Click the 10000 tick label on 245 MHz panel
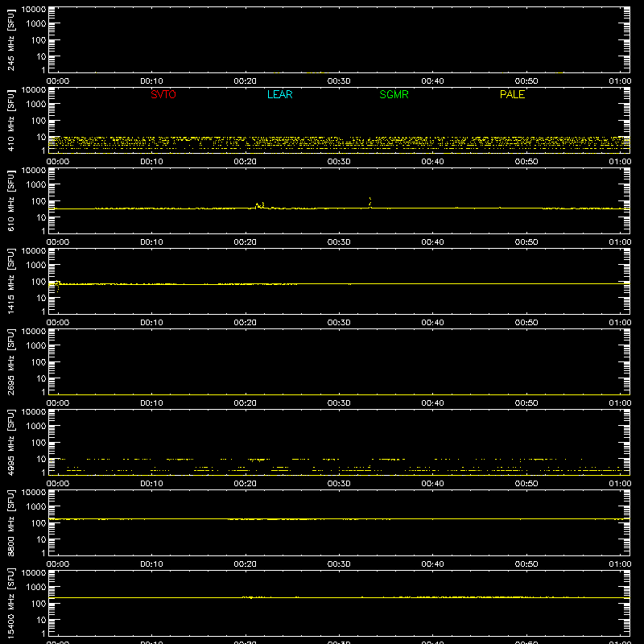This screenshot has width=644, height=644. (34, 10)
